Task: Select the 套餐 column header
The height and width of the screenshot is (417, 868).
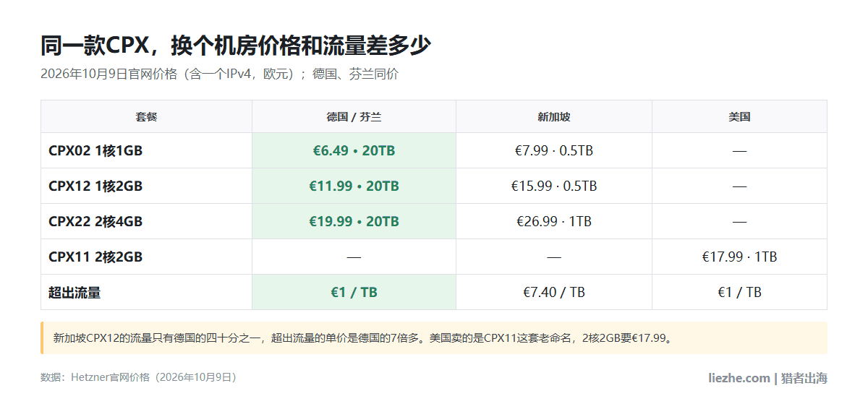Action: point(146,116)
